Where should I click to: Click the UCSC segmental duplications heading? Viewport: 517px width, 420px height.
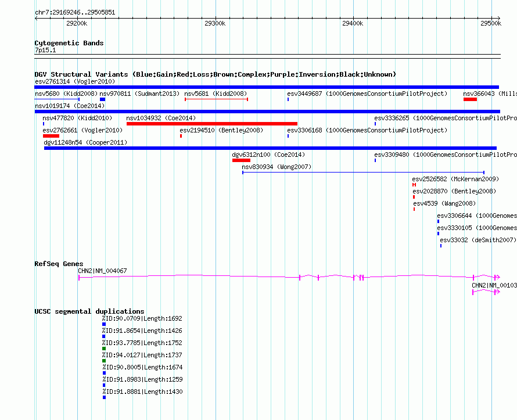click(x=89, y=311)
